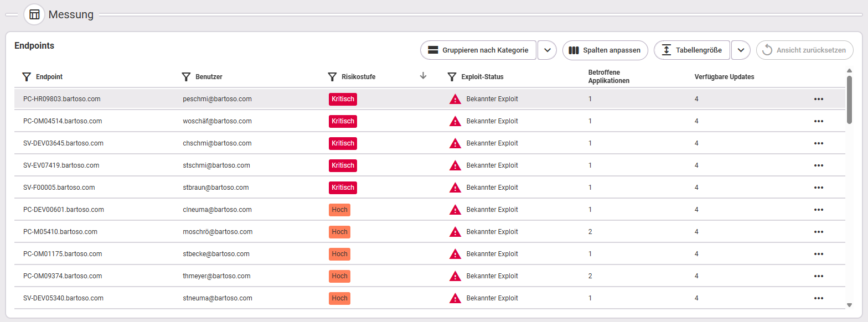Click the scrollbar down arrow
The height and width of the screenshot is (322, 868).
click(849, 305)
